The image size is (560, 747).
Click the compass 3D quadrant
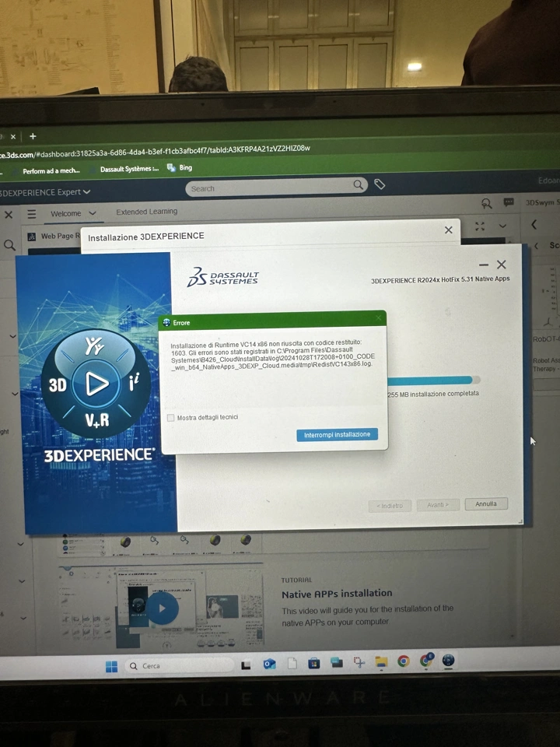pyautogui.click(x=58, y=385)
